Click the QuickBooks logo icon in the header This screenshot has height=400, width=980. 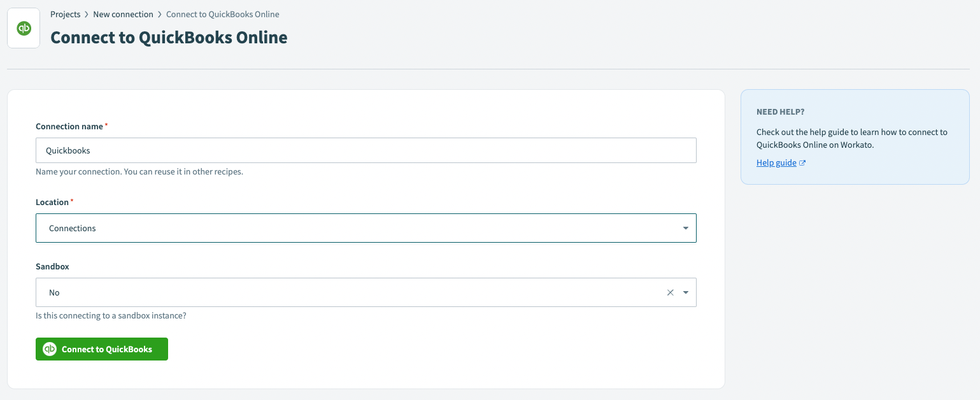23,27
